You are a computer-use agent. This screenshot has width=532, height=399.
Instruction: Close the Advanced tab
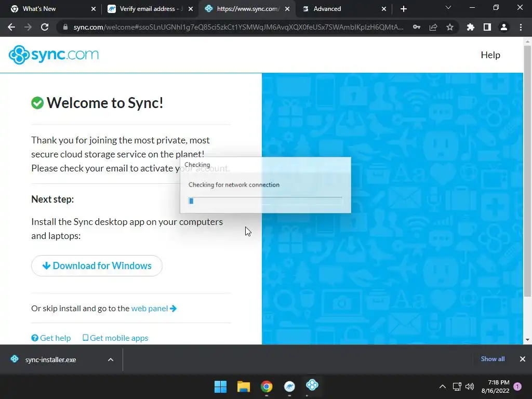pyautogui.click(x=384, y=9)
